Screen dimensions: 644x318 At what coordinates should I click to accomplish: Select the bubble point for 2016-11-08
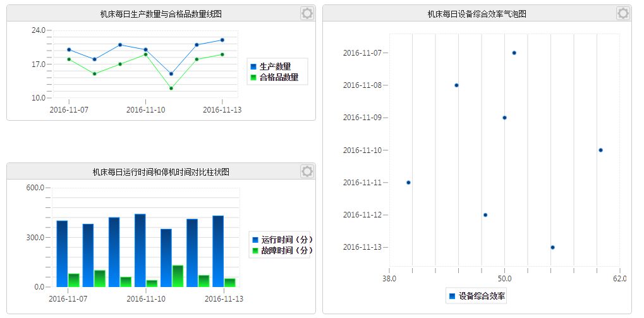pyautogui.click(x=456, y=85)
